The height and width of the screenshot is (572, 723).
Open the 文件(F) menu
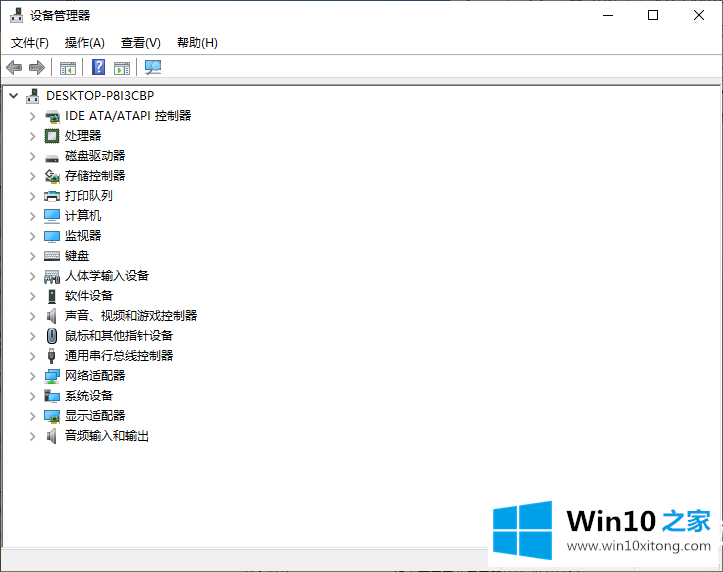[x=29, y=43]
